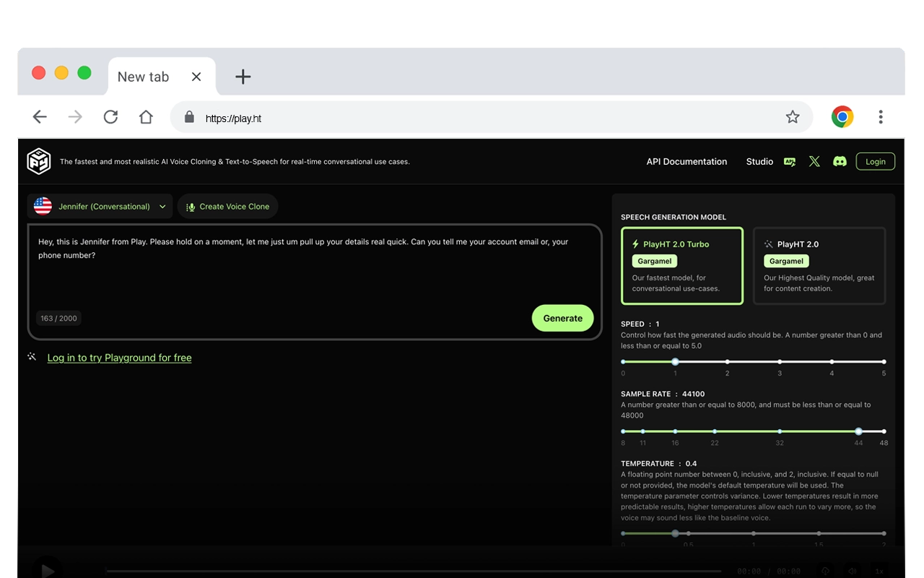Click the audio progress bar
This screenshot has width=924, height=578.
click(413, 571)
